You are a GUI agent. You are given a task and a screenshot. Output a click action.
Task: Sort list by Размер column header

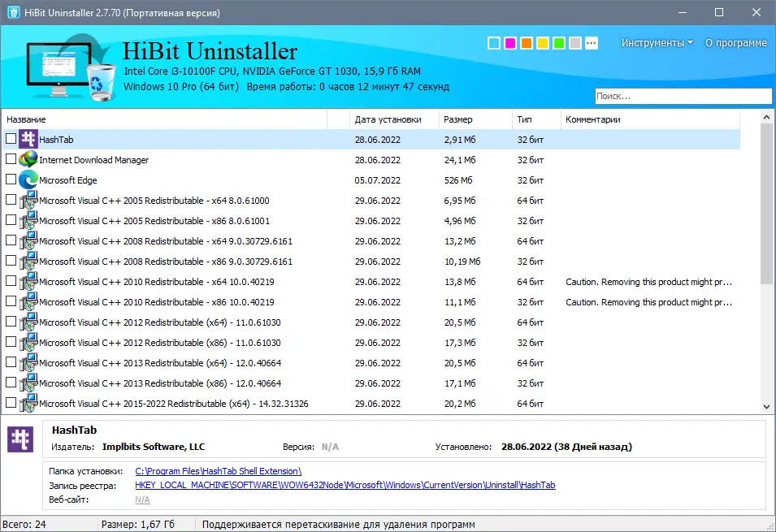[x=475, y=119]
